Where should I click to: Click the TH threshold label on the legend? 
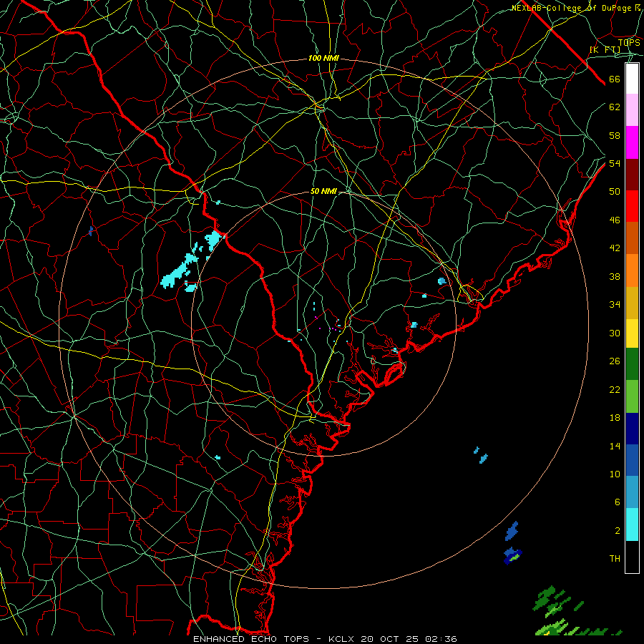(615, 559)
